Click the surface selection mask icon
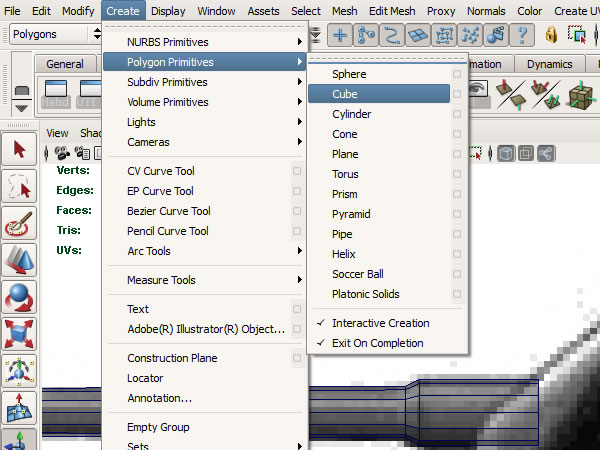600x450 pixels. click(x=418, y=35)
